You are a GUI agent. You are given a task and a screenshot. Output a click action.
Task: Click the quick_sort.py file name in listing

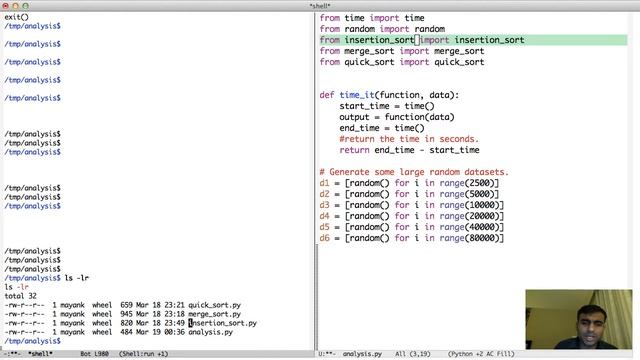click(x=214, y=305)
